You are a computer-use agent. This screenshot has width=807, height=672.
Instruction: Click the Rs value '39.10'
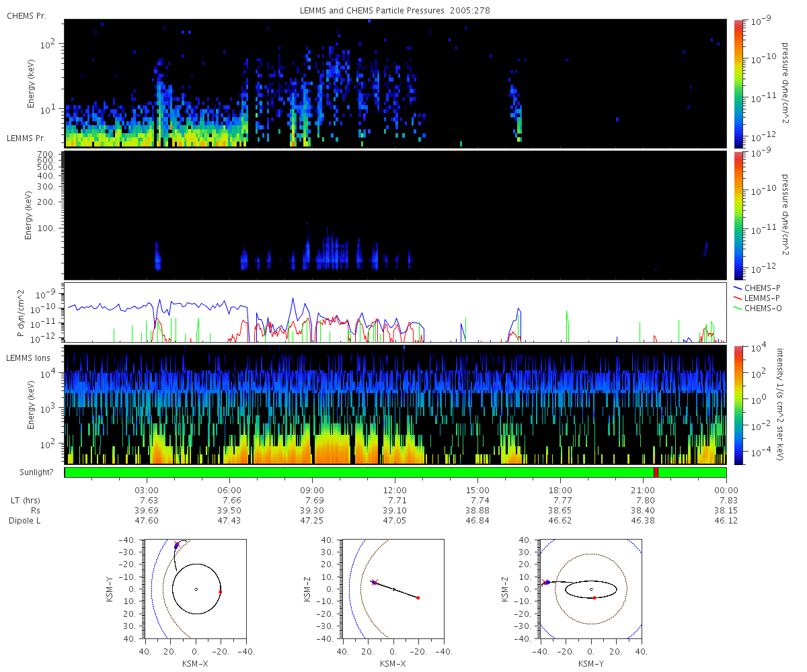tap(395, 511)
